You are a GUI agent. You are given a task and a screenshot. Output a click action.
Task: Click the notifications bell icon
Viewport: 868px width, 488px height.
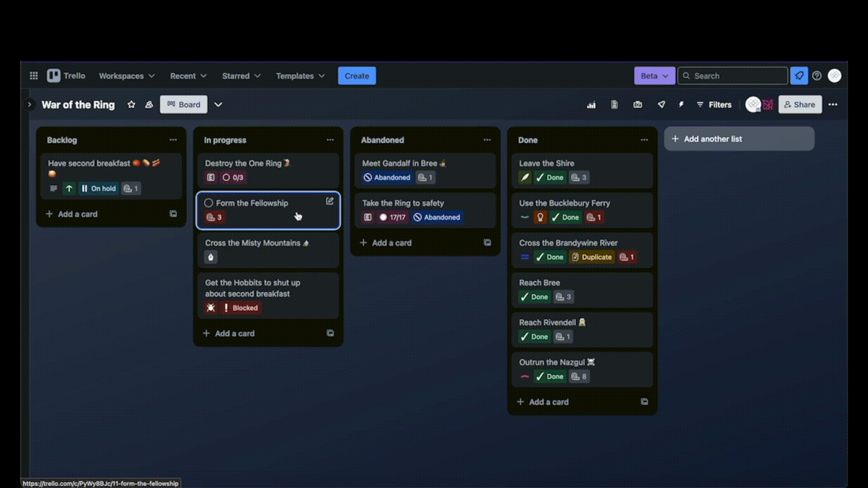click(799, 76)
